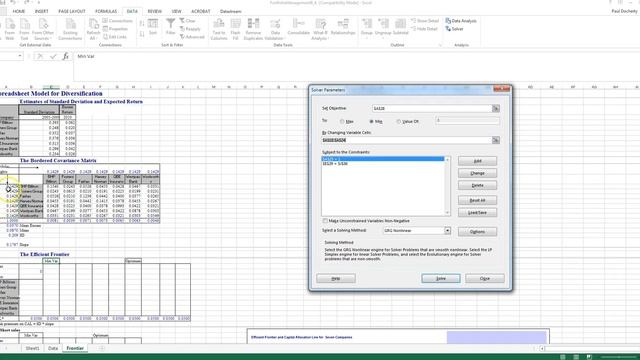Click the From Text import icon

pos(24,29)
